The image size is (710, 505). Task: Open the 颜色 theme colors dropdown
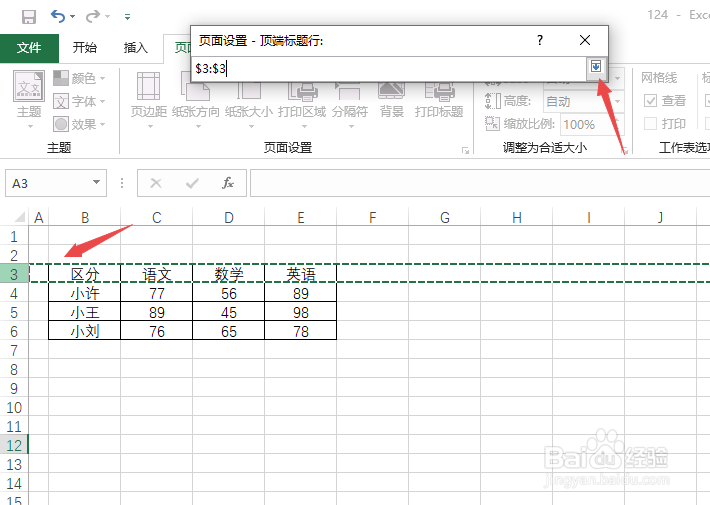pos(79,78)
